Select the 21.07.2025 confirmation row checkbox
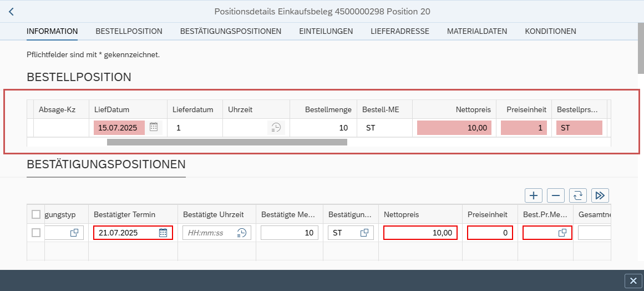 coord(36,233)
